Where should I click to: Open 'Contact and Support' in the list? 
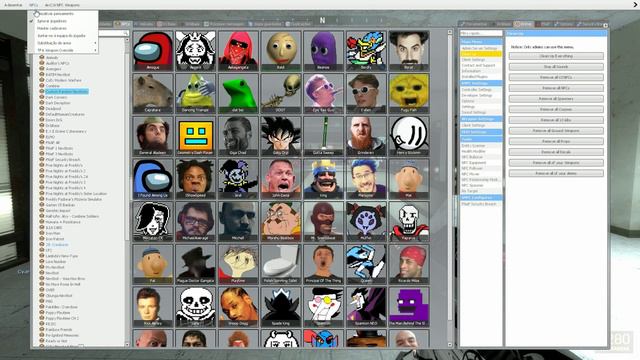point(481,65)
